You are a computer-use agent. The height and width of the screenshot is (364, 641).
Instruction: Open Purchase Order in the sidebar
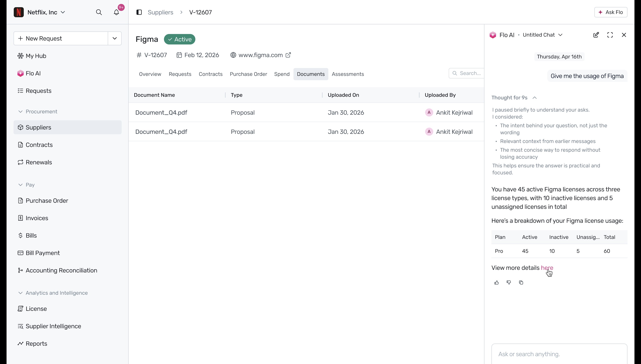[x=68, y=201]
